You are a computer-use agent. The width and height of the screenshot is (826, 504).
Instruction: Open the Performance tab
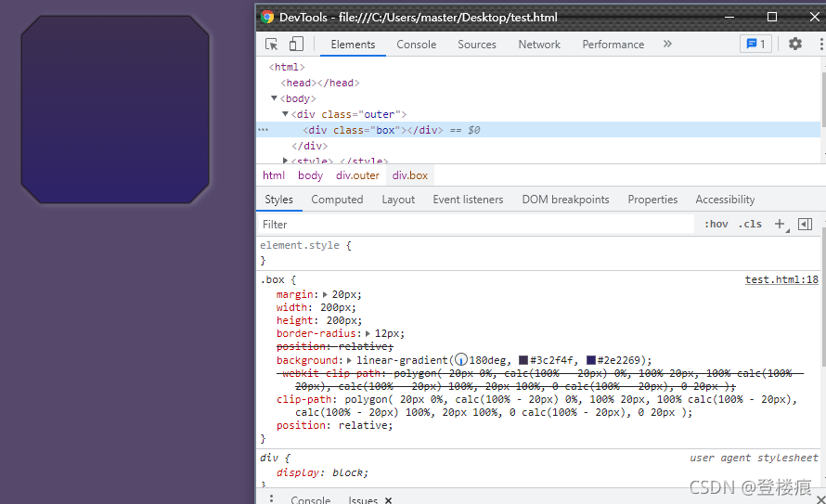[613, 45]
